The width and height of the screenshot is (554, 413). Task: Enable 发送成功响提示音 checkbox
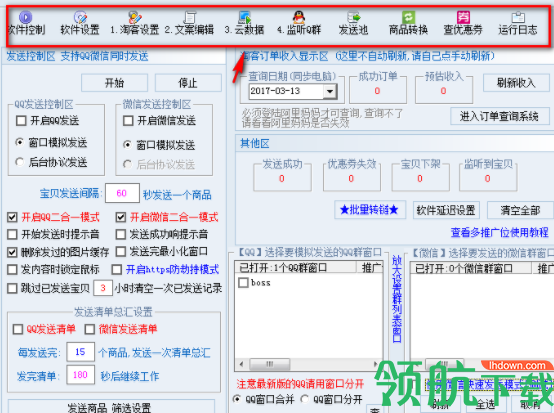pyautogui.click(x=121, y=234)
